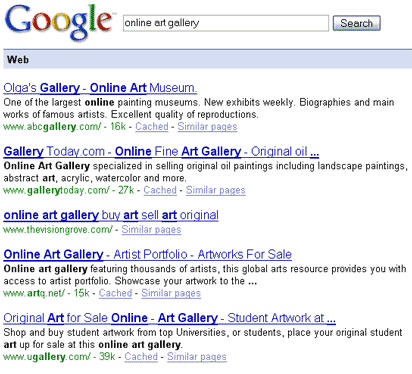Image resolution: width=412 pixels, height=374 pixels.
Task: Click the www.abcgallery.com/ - 16k URL text
Action: (x=65, y=127)
